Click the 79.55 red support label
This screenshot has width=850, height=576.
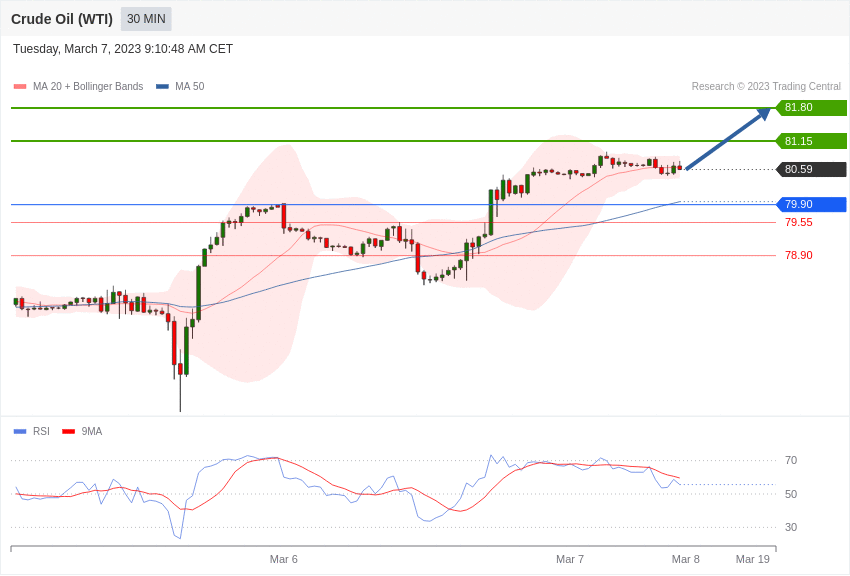point(799,222)
